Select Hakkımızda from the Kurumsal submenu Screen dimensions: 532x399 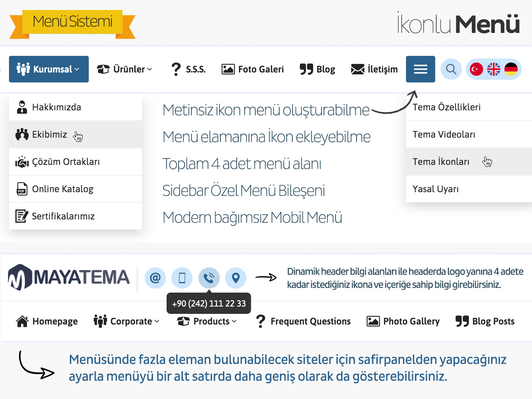pyautogui.click(x=75, y=107)
